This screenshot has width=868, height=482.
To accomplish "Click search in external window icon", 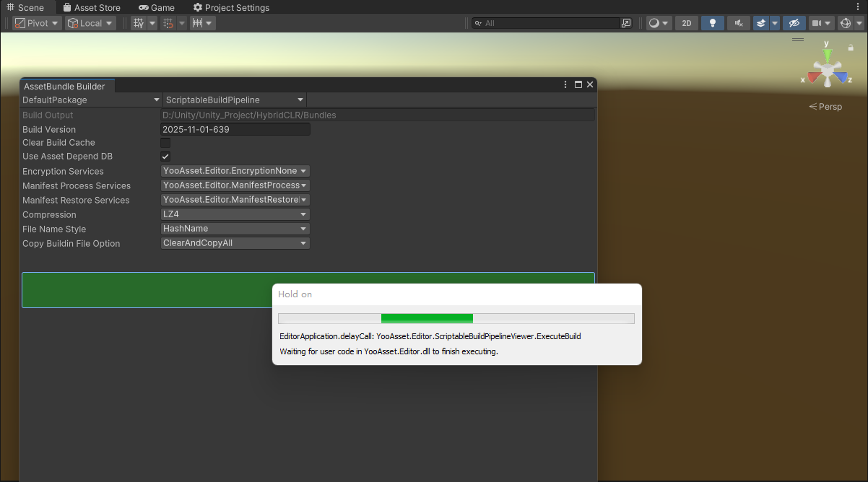I will pos(625,23).
